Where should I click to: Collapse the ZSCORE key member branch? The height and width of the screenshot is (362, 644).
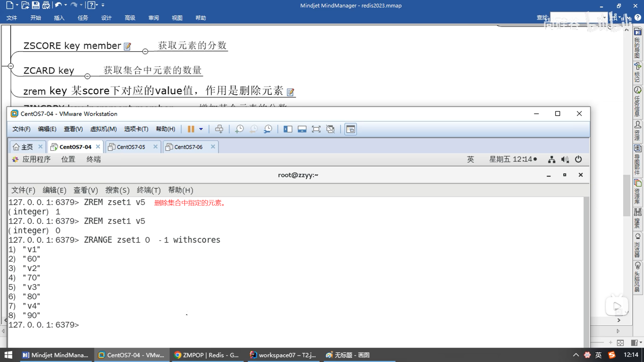click(145, 51)
